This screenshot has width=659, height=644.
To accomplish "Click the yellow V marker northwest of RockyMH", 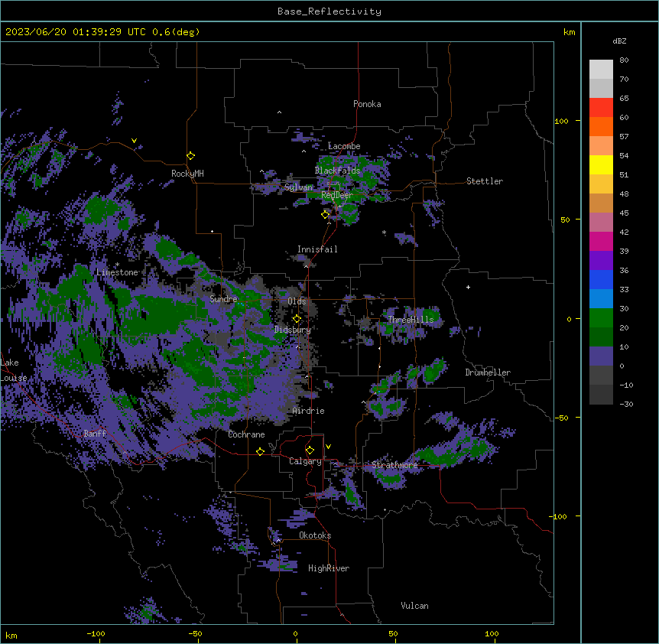I will pos(134,141).
